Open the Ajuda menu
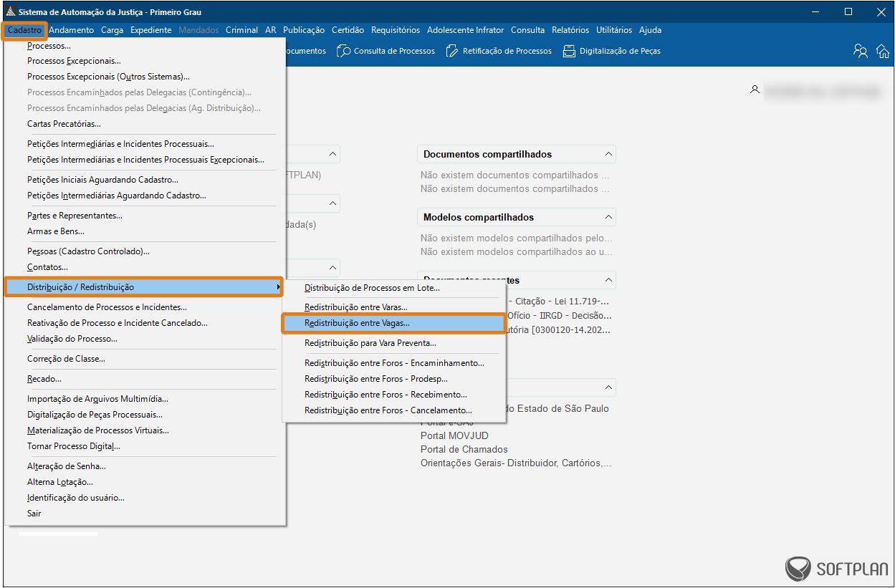Screen dimensions: 895x588 tap(651, 30)
